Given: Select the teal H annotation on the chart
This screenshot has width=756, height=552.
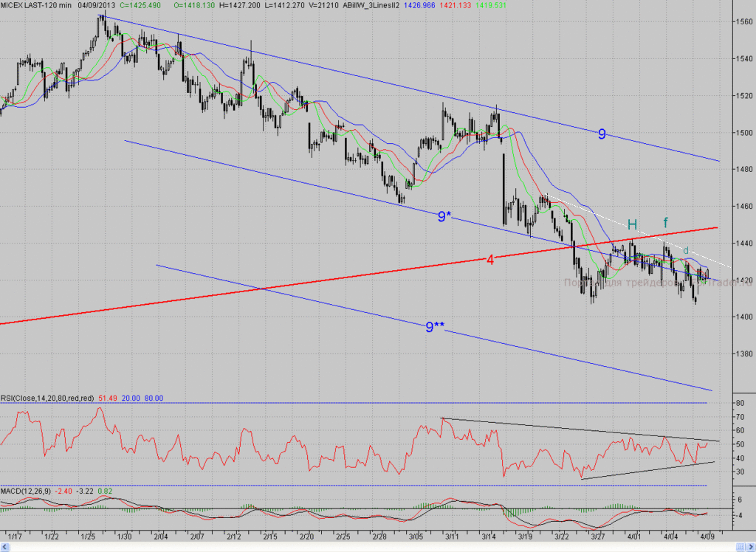Looking at the screenshot, I should click(x=632, y=224).
